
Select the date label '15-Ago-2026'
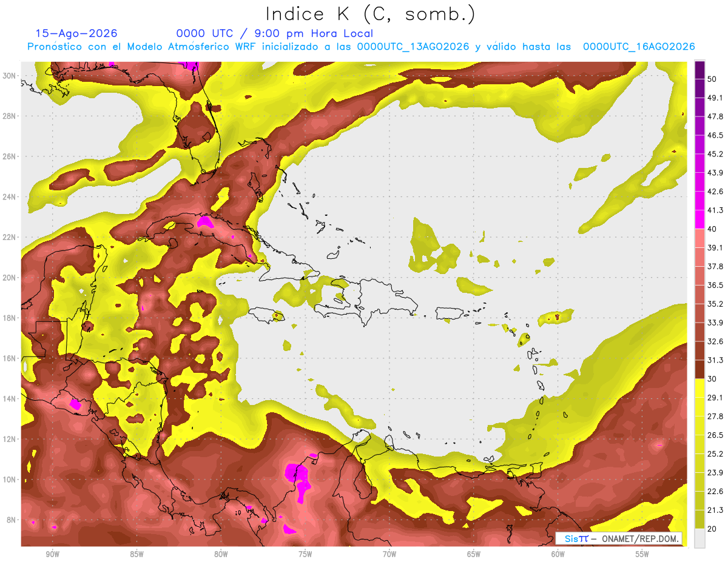(x=76, y=33)
